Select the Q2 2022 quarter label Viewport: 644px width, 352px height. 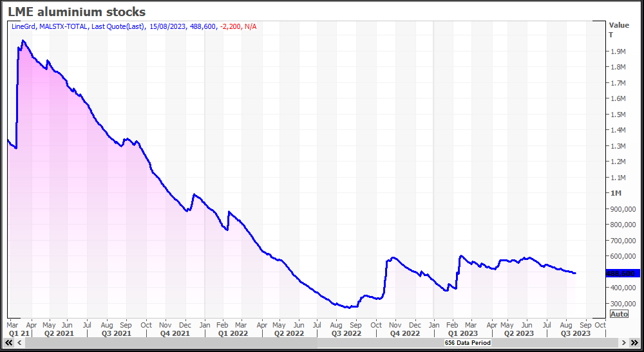[x=289, y=333]
